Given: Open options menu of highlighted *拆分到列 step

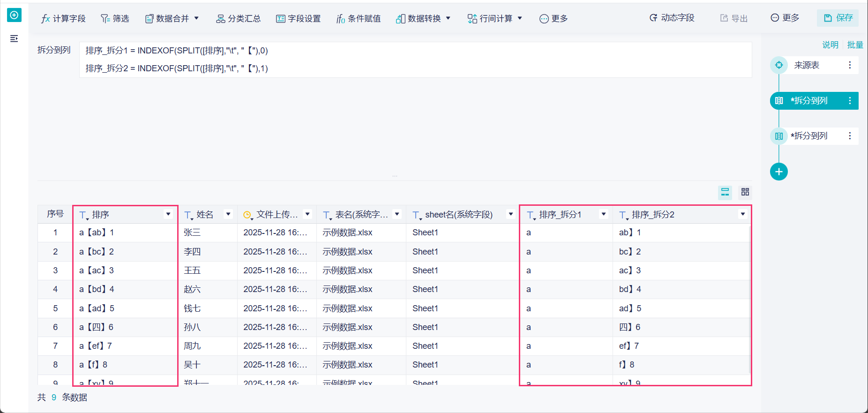Looking at the screenshot, I should [850, 101].
